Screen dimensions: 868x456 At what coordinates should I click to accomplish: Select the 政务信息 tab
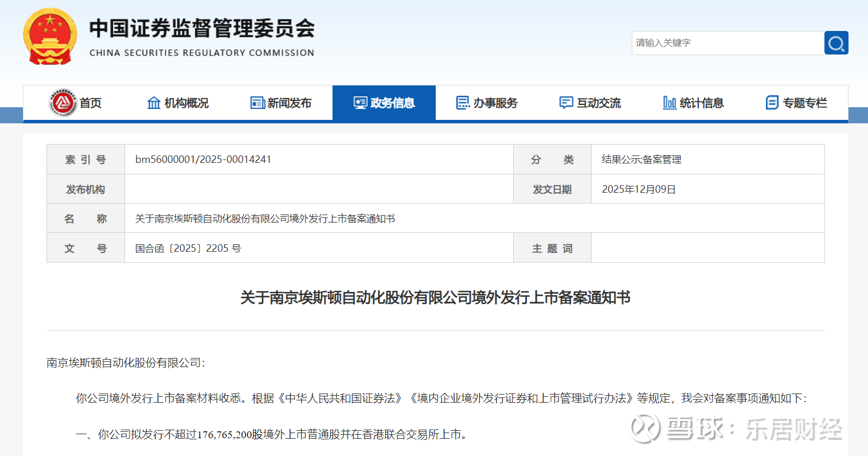384,103
